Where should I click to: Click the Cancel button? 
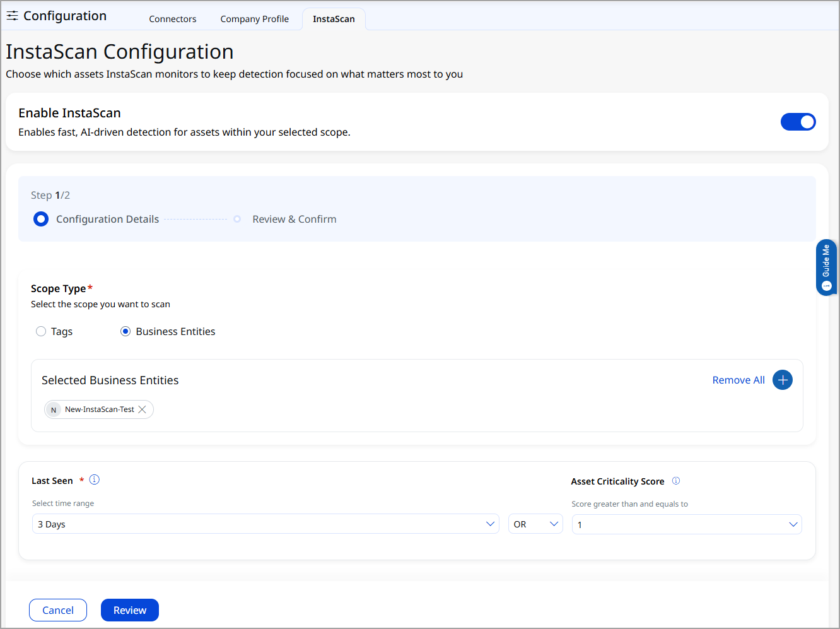click(58, 610)
